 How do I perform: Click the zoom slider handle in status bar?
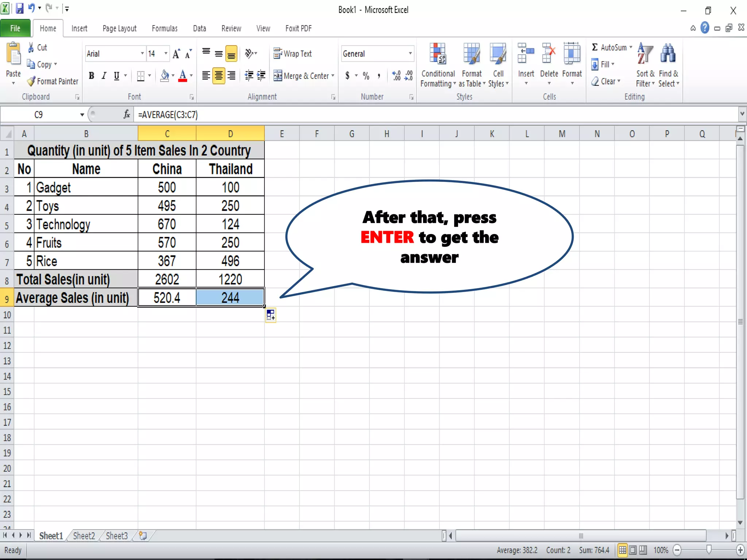click(x=709, y=550)
